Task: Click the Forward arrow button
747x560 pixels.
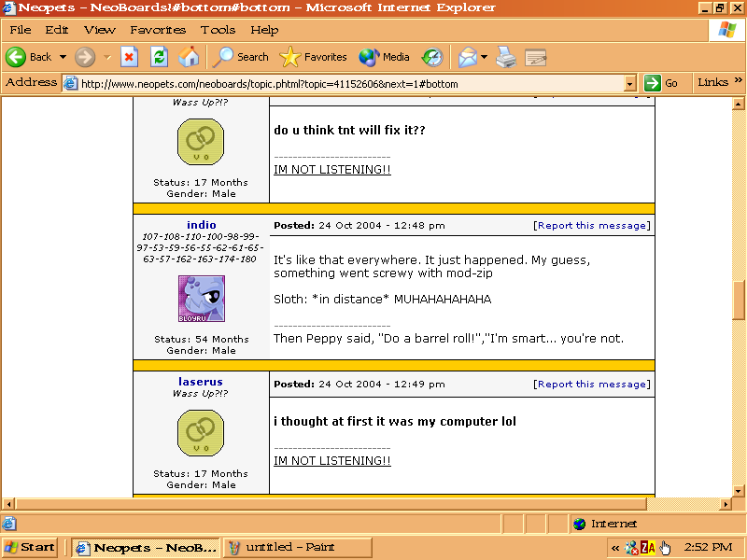Action: pos(85,57)
